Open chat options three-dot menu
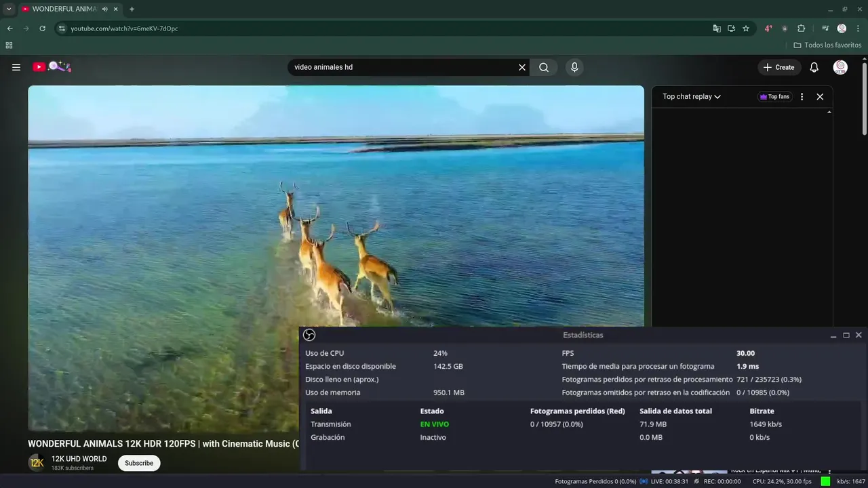This screenshot has height=488, width=868. tap(802, 96)
